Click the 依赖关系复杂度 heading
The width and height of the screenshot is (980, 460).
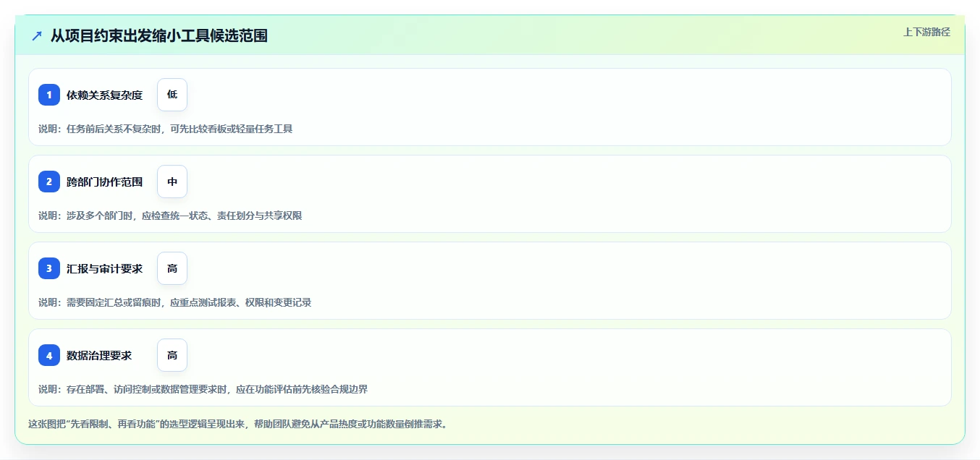pyautogui.click(x=104, y=95)
